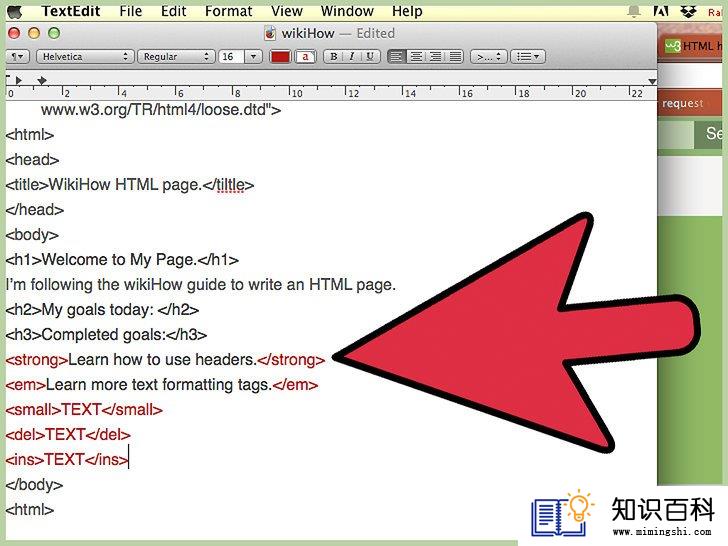
Task: Open the Regular typeface dropdown
Action: [176, 57]
